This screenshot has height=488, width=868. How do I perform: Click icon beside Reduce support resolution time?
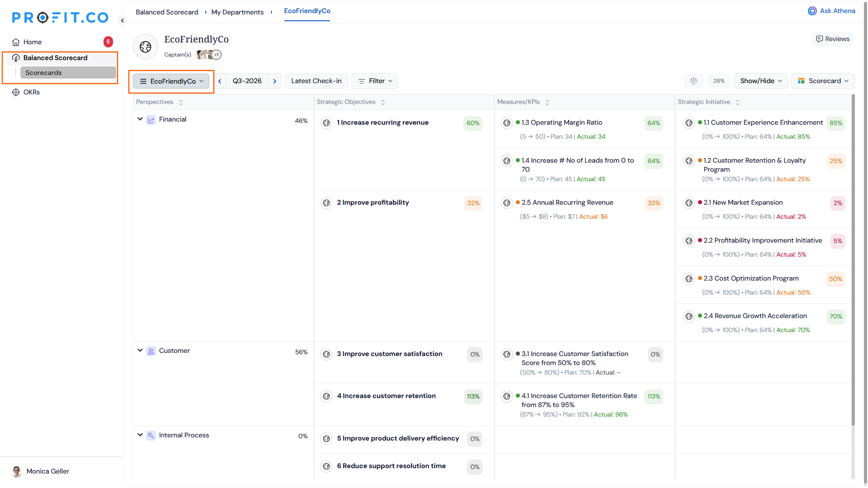pos(326,466)
